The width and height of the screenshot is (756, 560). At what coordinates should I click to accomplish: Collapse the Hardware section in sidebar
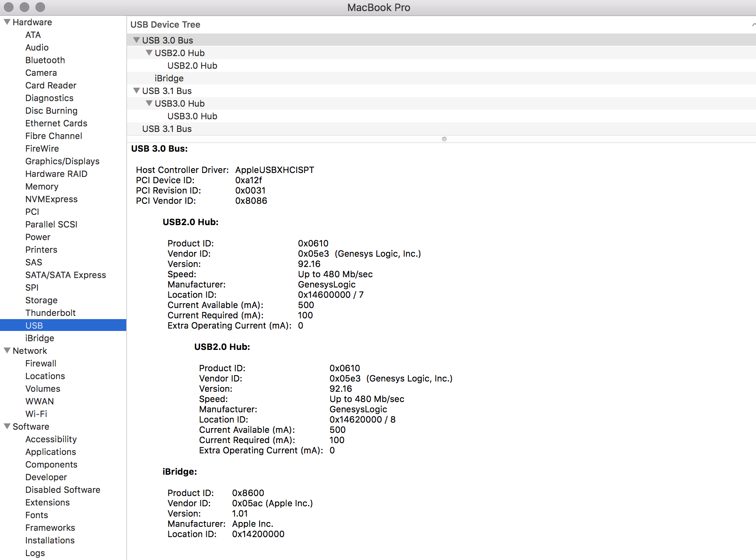pos(7,22)
